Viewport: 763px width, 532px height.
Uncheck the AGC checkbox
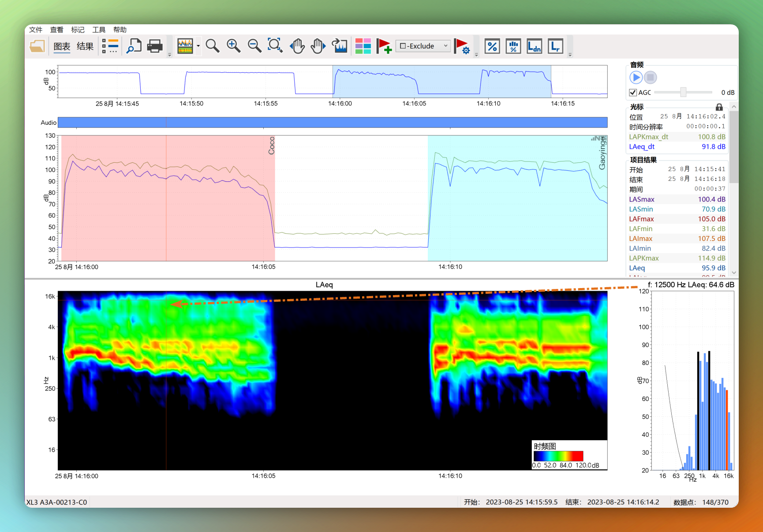(x=633, y=93)
